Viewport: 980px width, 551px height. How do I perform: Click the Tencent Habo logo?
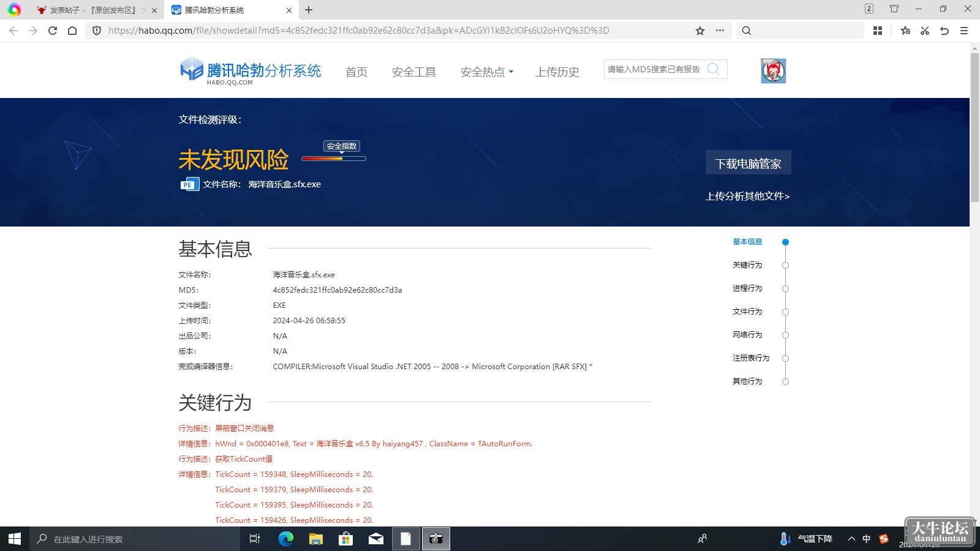point(251,71)
